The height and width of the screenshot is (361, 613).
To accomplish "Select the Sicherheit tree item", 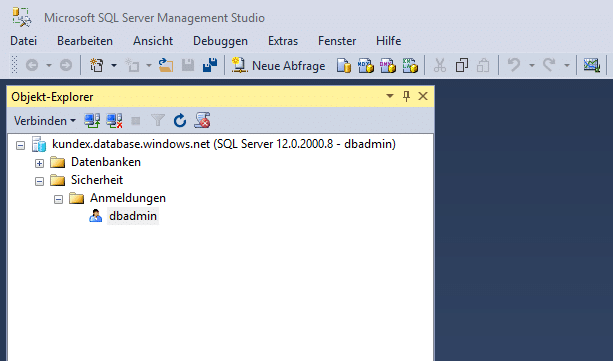I will click(97, 180).
